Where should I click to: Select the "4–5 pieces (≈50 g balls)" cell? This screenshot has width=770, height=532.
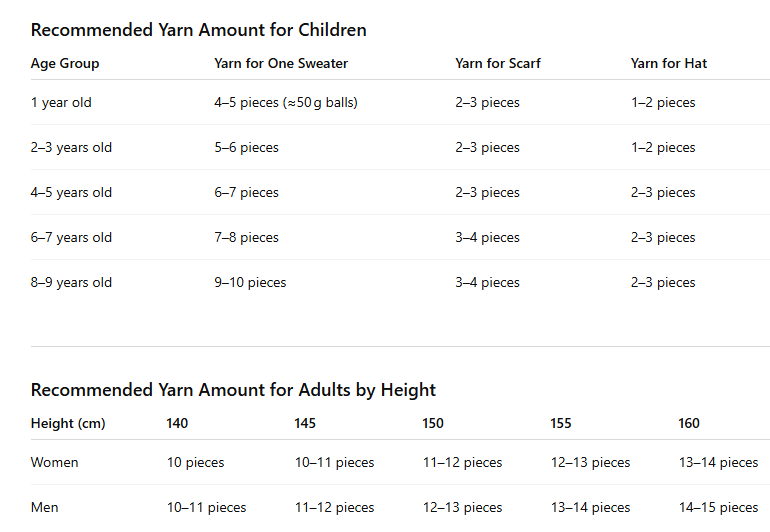[x=286, y=102]
